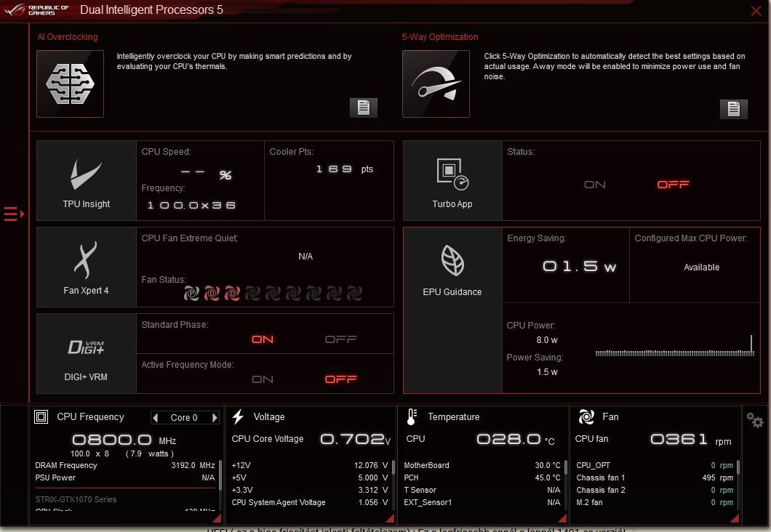Click Fan list scrollbar

(x=738, y=467)
